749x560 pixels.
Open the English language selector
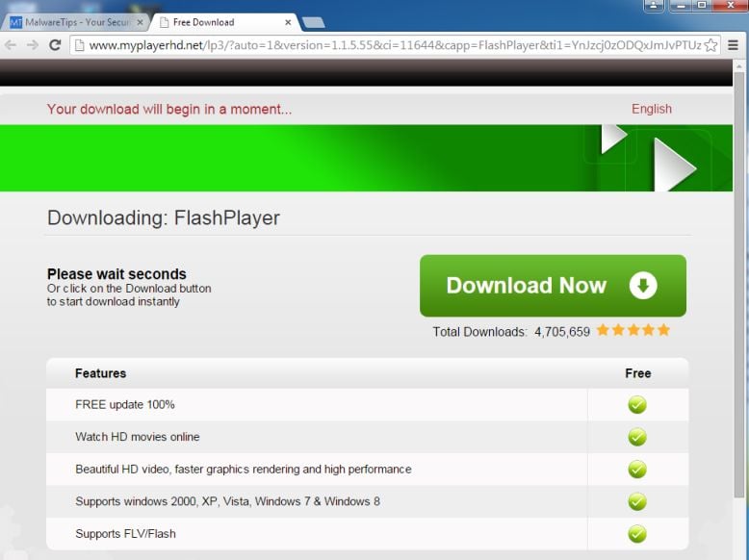tap(652, 109)
